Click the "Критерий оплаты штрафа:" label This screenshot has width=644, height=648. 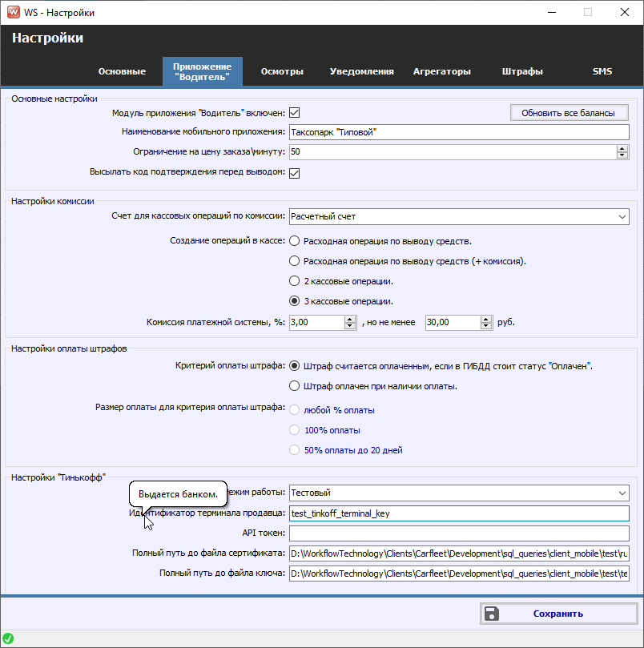coord(230,366)
